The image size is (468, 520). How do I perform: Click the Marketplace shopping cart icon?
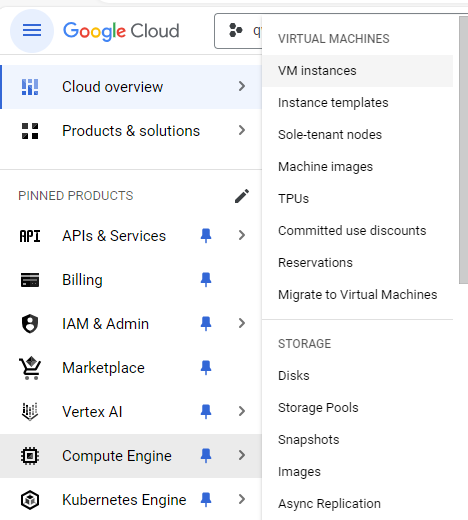pos(30,368)
